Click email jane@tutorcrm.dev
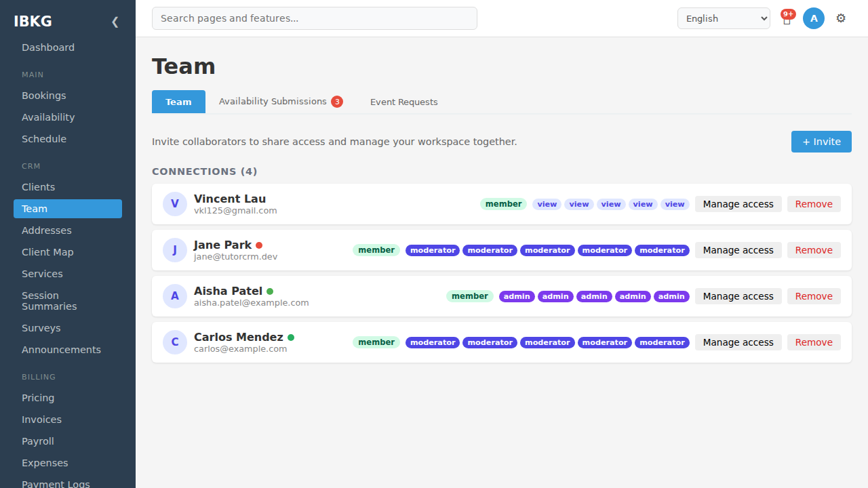The height and width of the screenshot is (488, 868). [x=235, y=257]
